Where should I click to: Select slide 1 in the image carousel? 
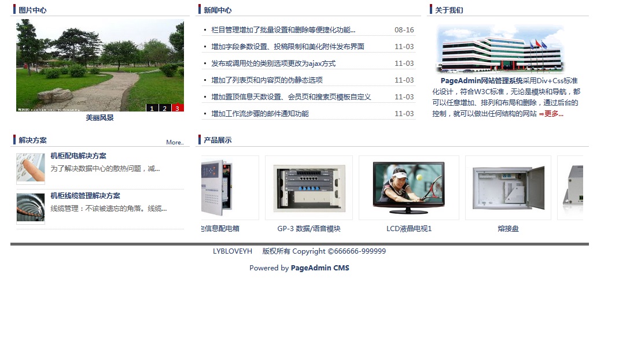coord(152,108)
